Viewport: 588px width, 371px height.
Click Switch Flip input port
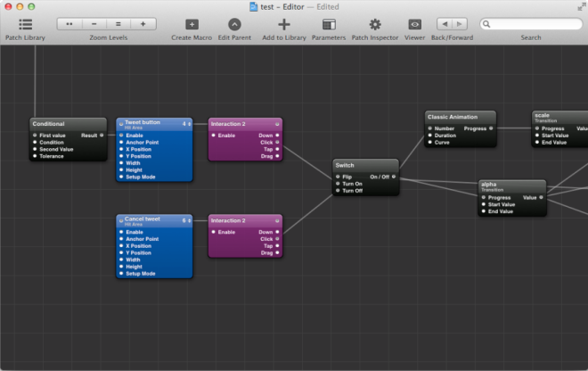click(338, 177)
